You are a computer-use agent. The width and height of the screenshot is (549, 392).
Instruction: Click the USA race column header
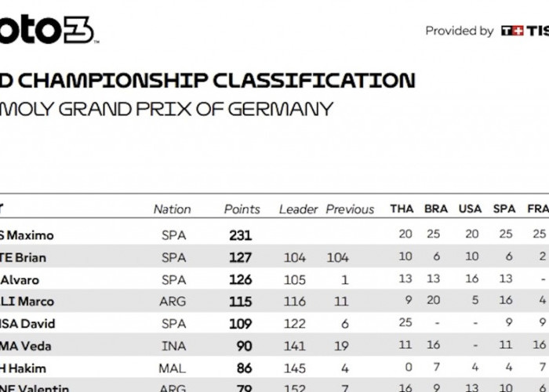(471, 209)
